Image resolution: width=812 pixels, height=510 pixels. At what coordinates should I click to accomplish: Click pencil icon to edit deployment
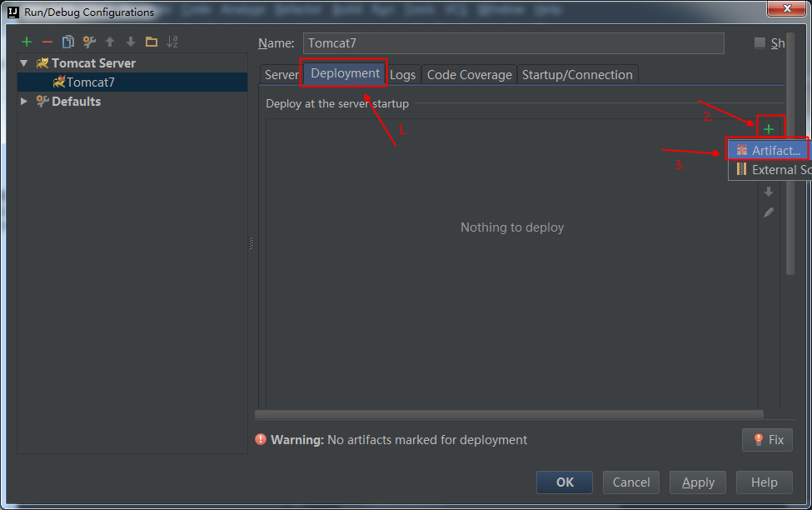[x=769, y=212]
